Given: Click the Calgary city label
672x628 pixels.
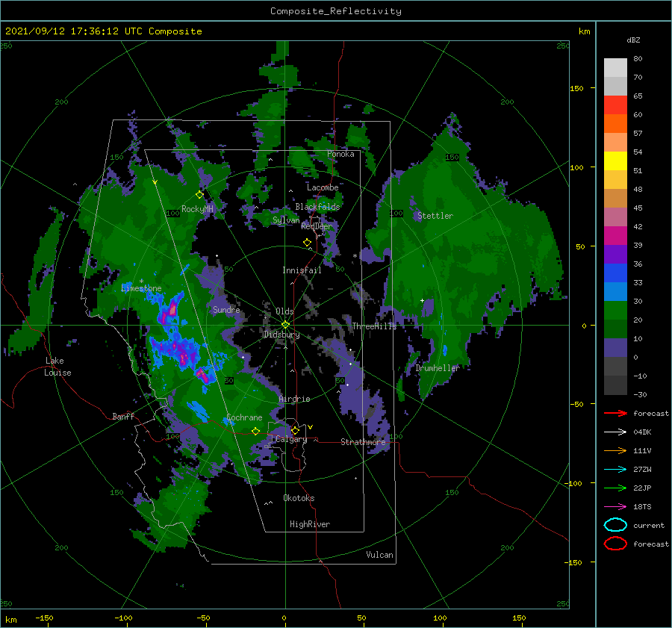Looking at the screenshot, I should [291, 439].
